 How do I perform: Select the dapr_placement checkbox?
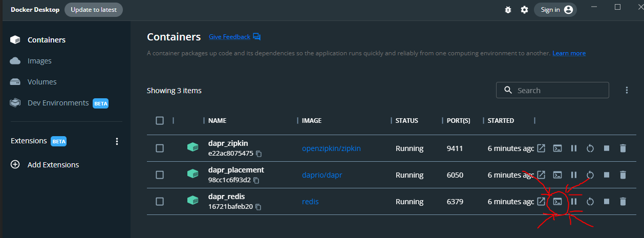160,175
